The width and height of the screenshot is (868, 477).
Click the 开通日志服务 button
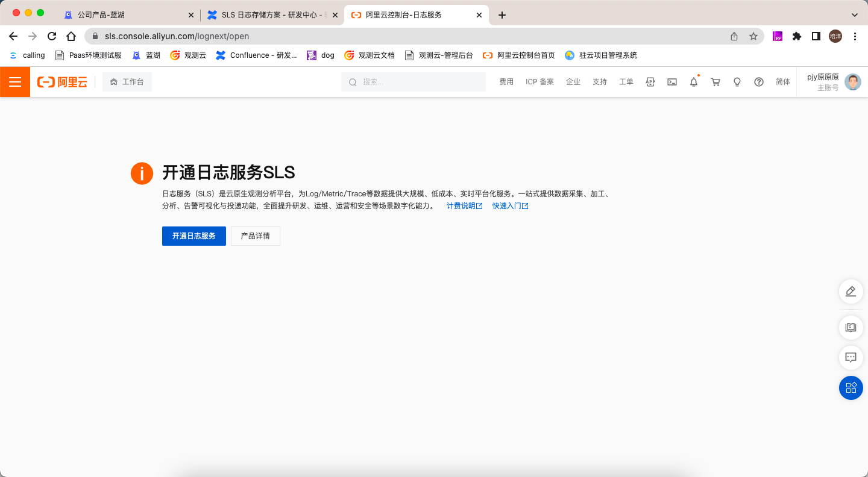click(x=194, y=236)
